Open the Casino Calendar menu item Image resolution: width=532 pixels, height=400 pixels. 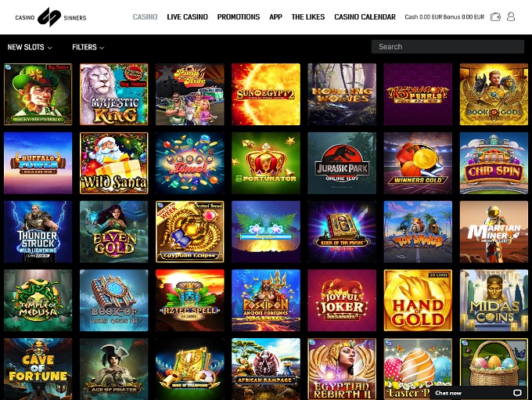click(x=365, y=17)
